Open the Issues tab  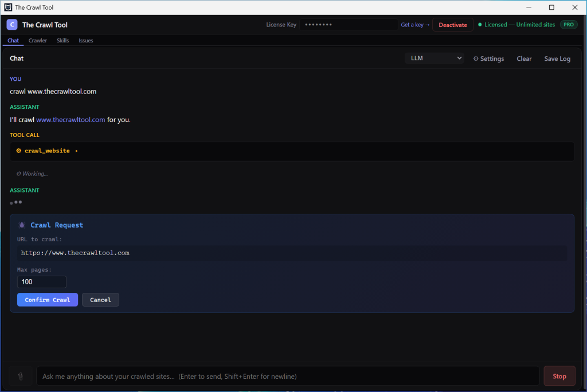coord(86,41)
